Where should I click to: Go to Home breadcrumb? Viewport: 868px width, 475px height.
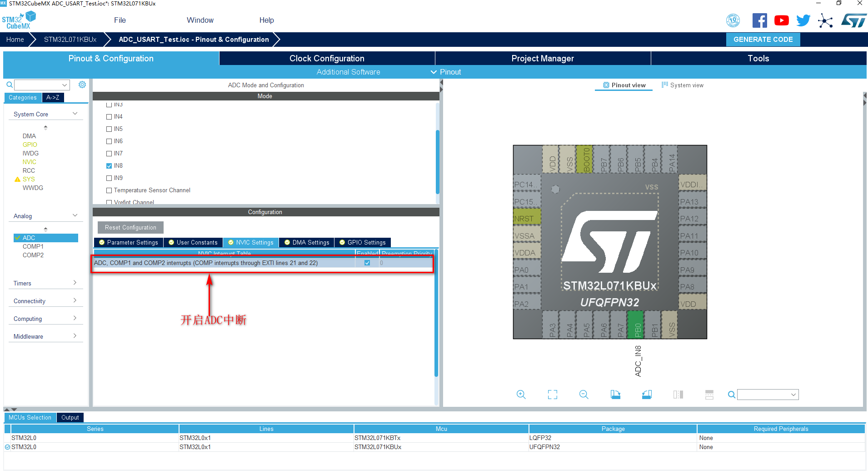point(15,40)
